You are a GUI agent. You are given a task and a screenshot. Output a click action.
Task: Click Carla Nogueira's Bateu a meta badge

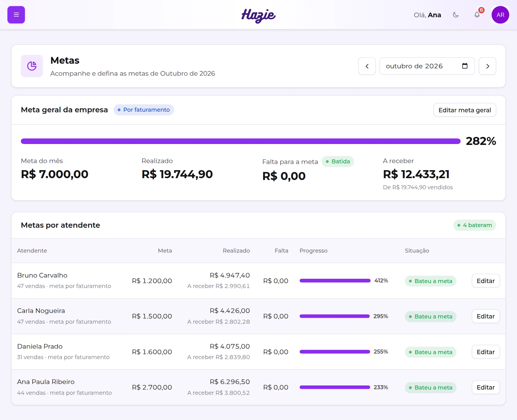[431, 317]
